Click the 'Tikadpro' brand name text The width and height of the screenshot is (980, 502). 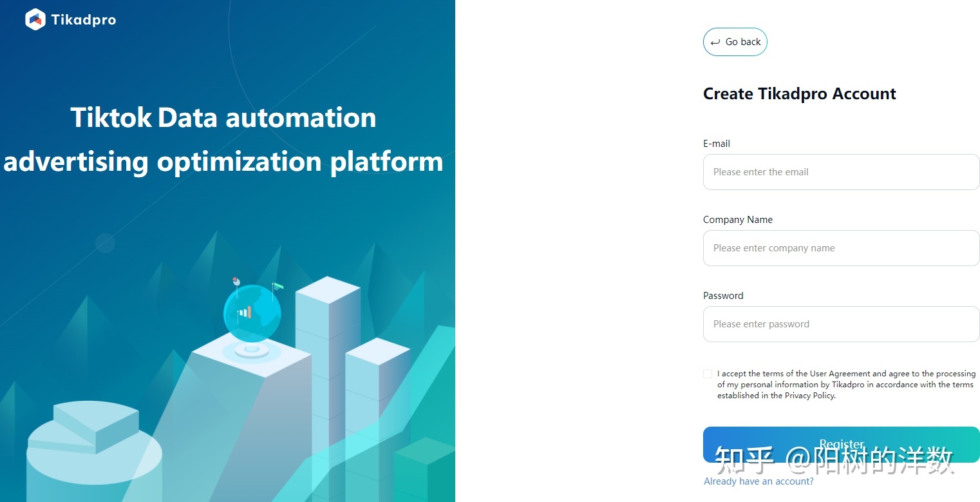(84, 20)
